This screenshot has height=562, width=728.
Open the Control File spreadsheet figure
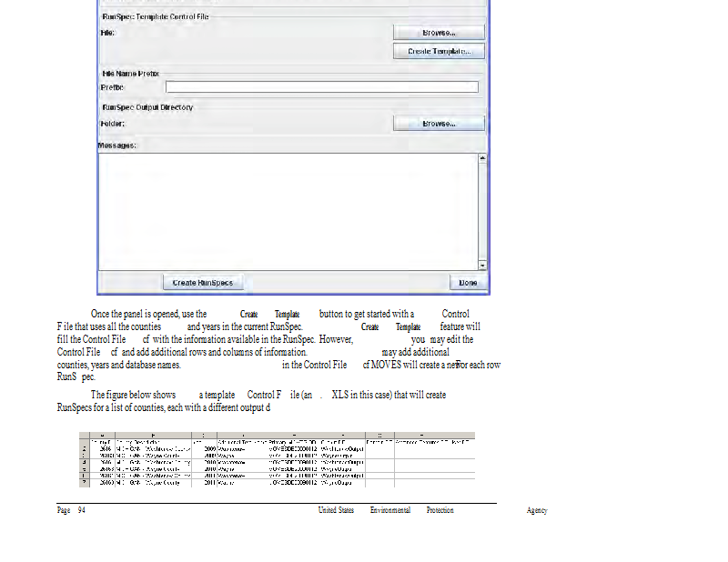pyautogui.click(x=278, y=459)
